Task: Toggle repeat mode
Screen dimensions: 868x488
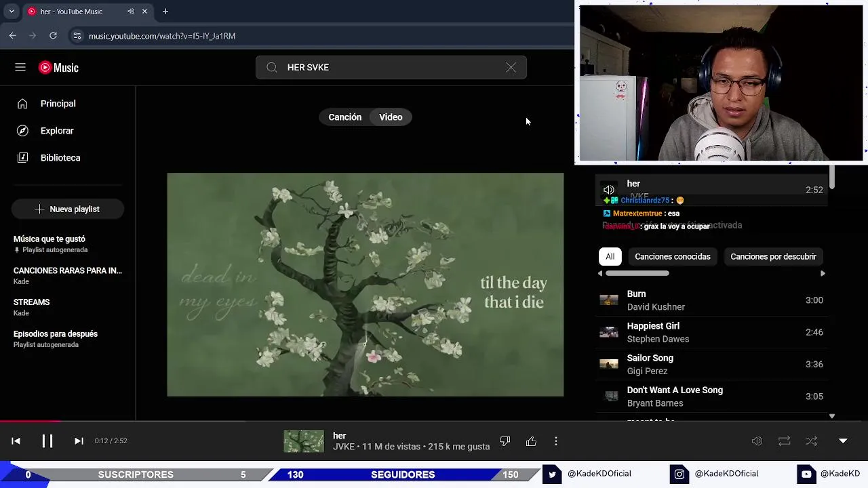Action: coord(784,441)
